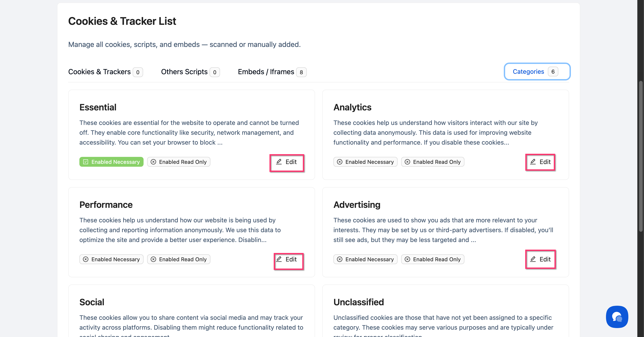This screenshot has height=337, width=644.
Task: Click green checkmark icon on Essential Enabled Necessary
Action: tap(86, 162)
